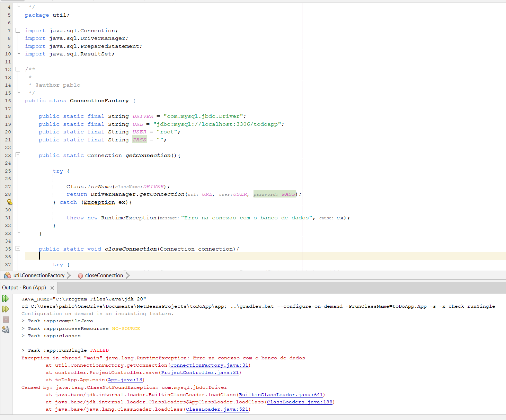Click the breadcrumb chevron after util.ConnectionFactory
Screen dimensions: 506x420
click(69, 275)
